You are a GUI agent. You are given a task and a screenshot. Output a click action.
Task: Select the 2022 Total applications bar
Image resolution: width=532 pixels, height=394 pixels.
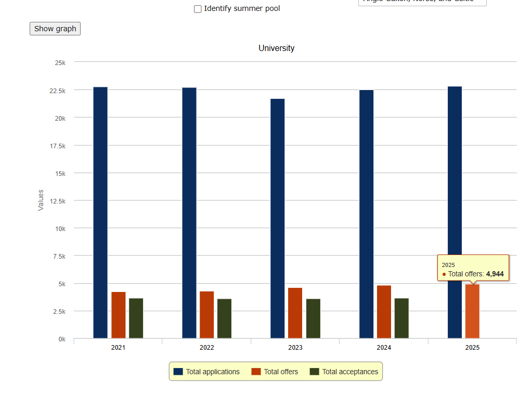(x=189, y=213)
